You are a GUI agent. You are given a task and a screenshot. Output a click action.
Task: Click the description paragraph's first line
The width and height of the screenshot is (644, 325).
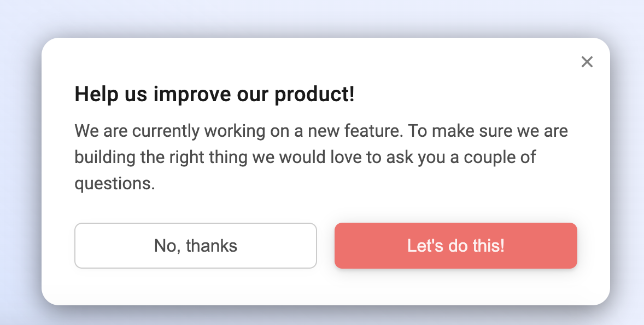321,131
